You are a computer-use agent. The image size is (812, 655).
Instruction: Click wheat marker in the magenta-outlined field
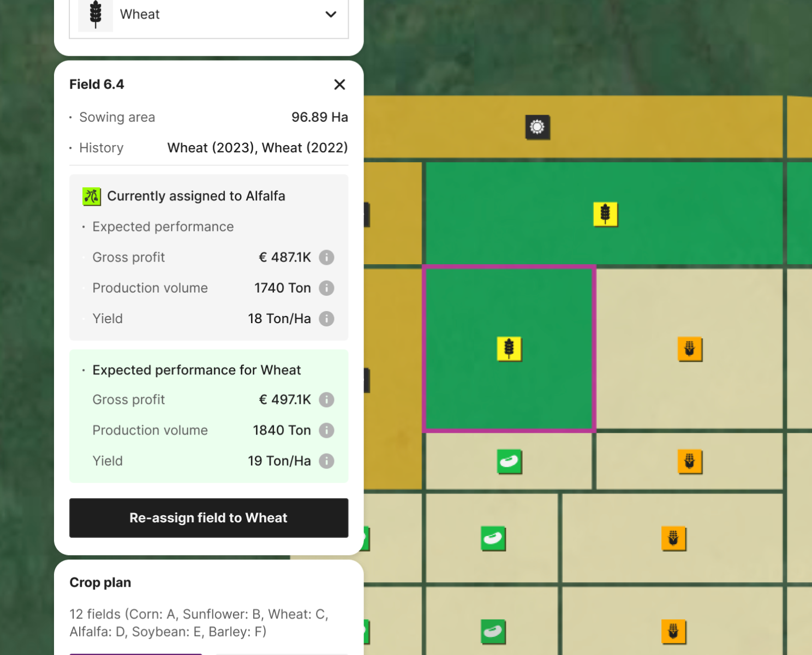(x=509, y=349)
